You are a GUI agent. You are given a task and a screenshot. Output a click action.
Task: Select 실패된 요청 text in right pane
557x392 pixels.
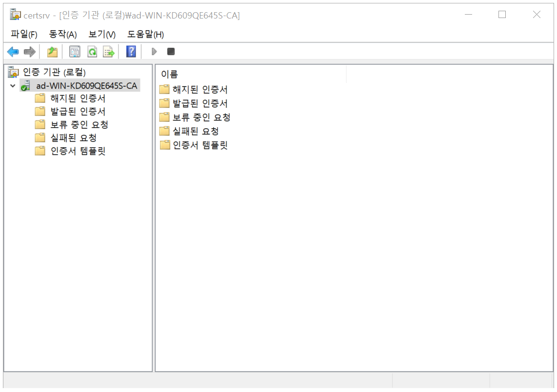[x=196, y=131]
